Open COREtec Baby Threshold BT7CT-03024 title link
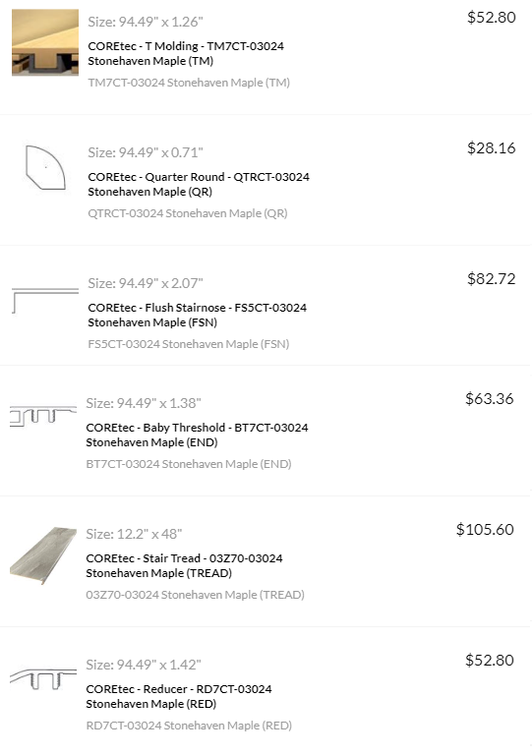The width and height of the screenshot is (532, 756). [x=197, y=435]
